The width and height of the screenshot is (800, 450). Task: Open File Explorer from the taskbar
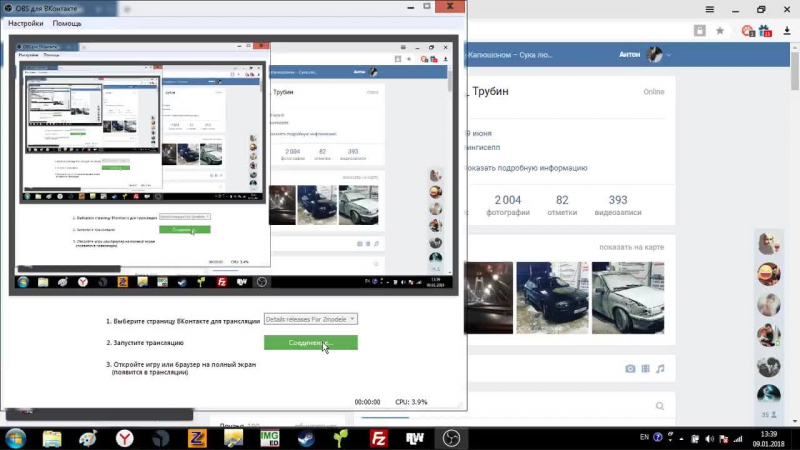(x=52, y=438)
